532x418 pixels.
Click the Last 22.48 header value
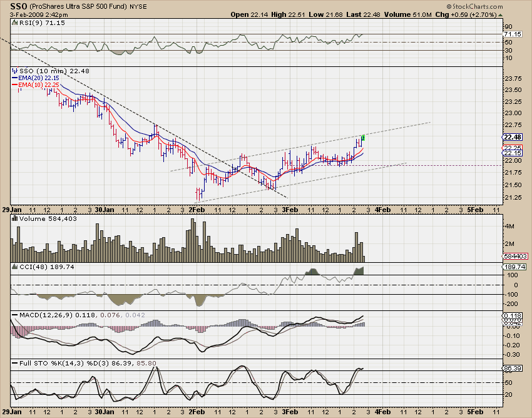(x=363, y=14)
